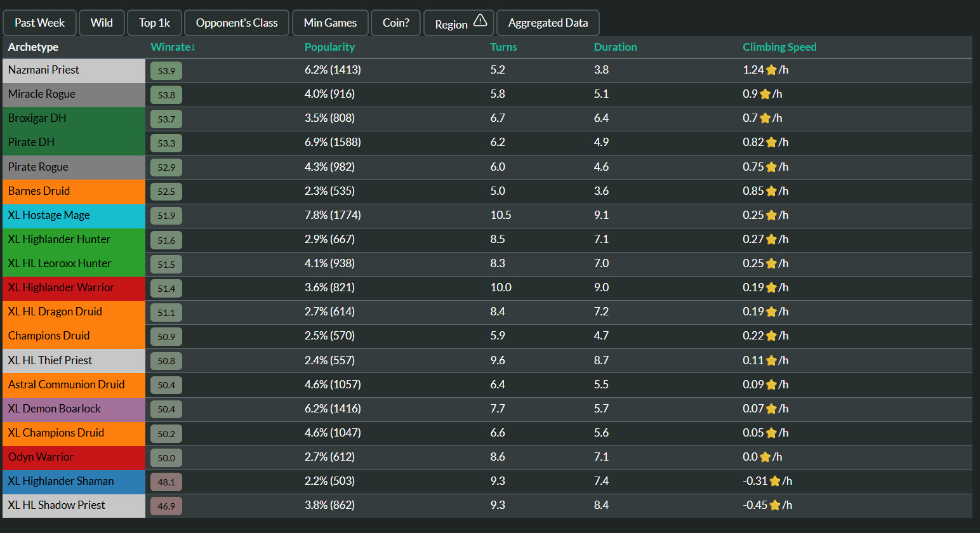Click the 46.9 winrate badge
The image size is (980, 533).
coord(166,506)
